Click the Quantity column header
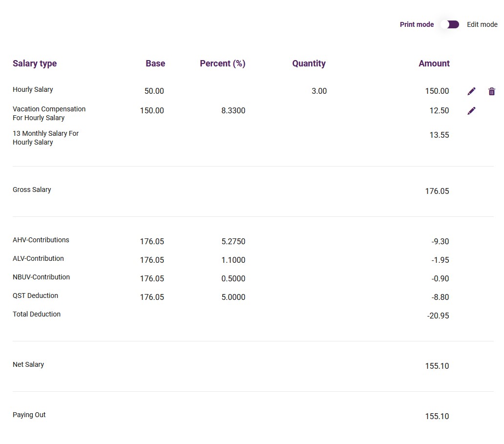 point(309,63)
